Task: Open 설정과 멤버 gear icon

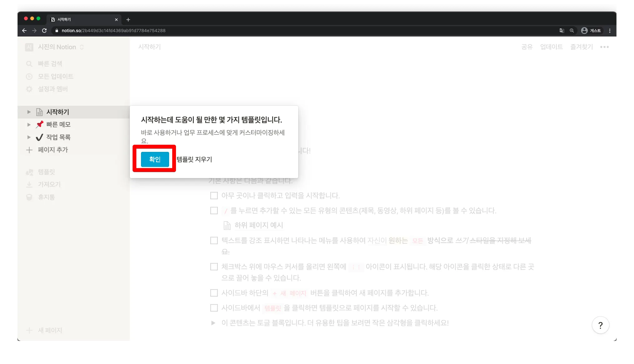Action: (x=29, y=89)
